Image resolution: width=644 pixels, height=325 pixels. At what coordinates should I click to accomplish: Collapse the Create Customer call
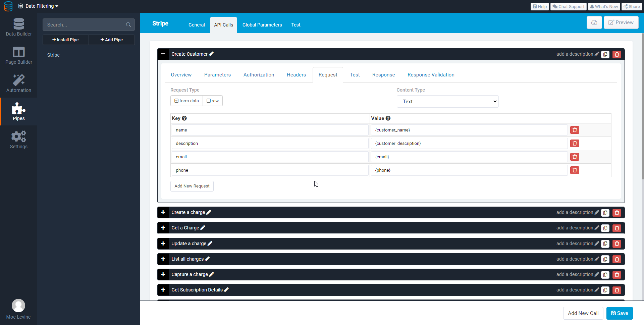click(x=163, y=54)
